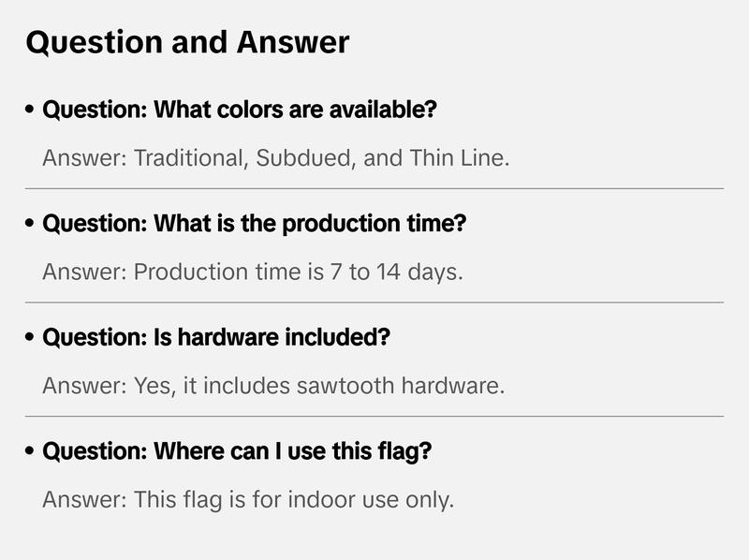Click the answer about indoor use only
The height and width of the screenshot is (560, 749).
tap(248, 499)
